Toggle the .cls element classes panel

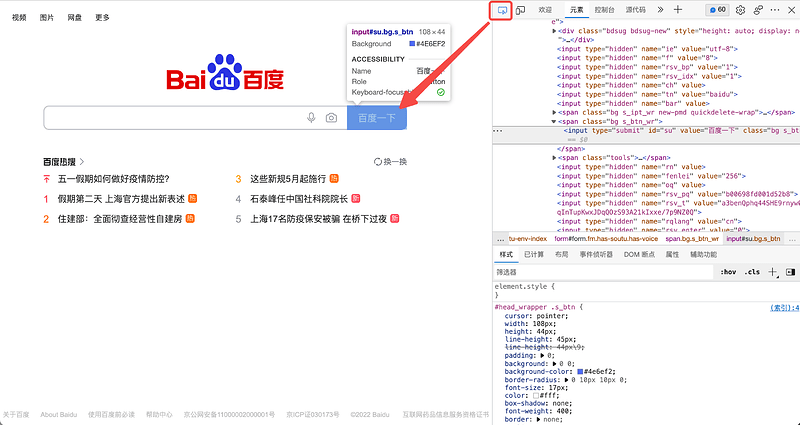pyautogui.click(x=752, y=272)
